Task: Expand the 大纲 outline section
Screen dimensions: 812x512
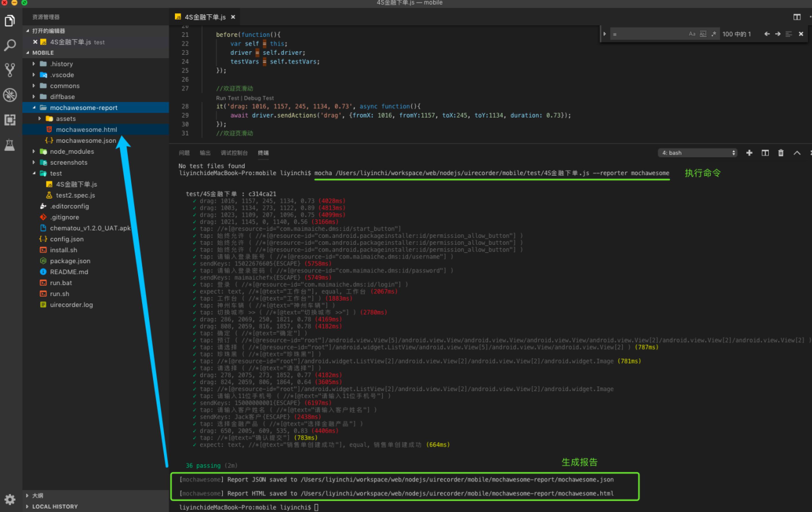Action: coord(96,496)
